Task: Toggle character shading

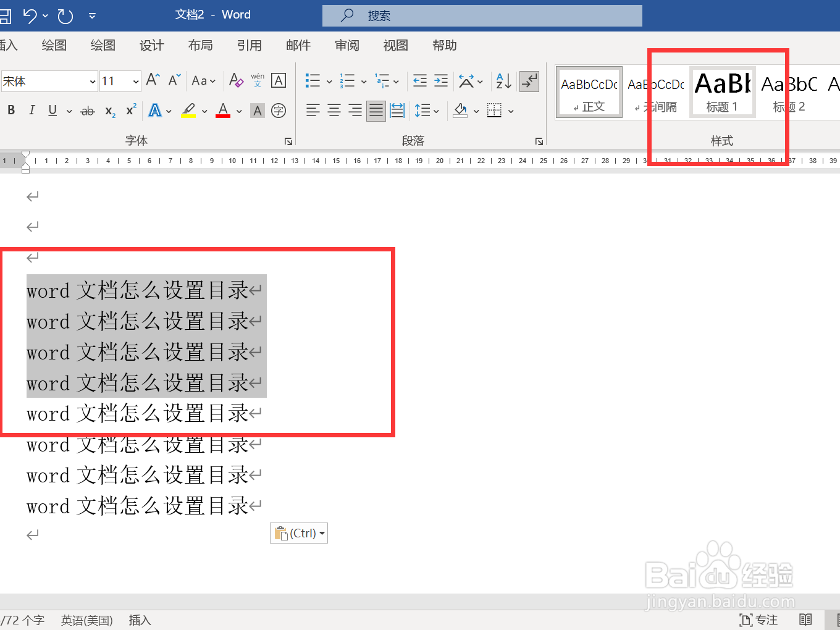Action: 258,111
